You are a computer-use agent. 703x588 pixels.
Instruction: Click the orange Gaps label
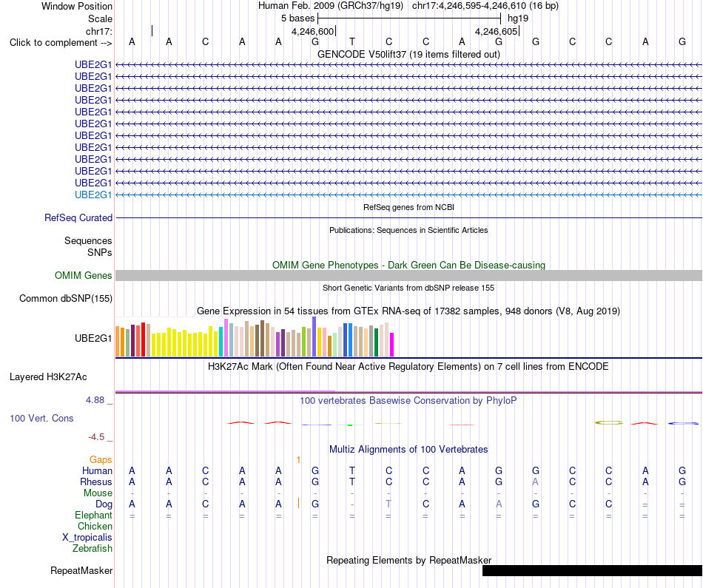click(x=101, y=460)
